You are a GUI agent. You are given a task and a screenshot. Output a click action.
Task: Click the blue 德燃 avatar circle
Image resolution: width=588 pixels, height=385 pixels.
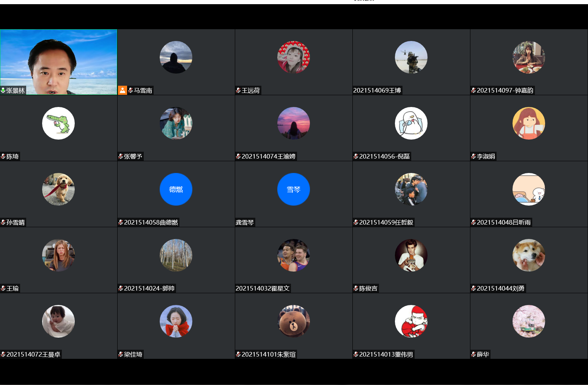point(176,189)
